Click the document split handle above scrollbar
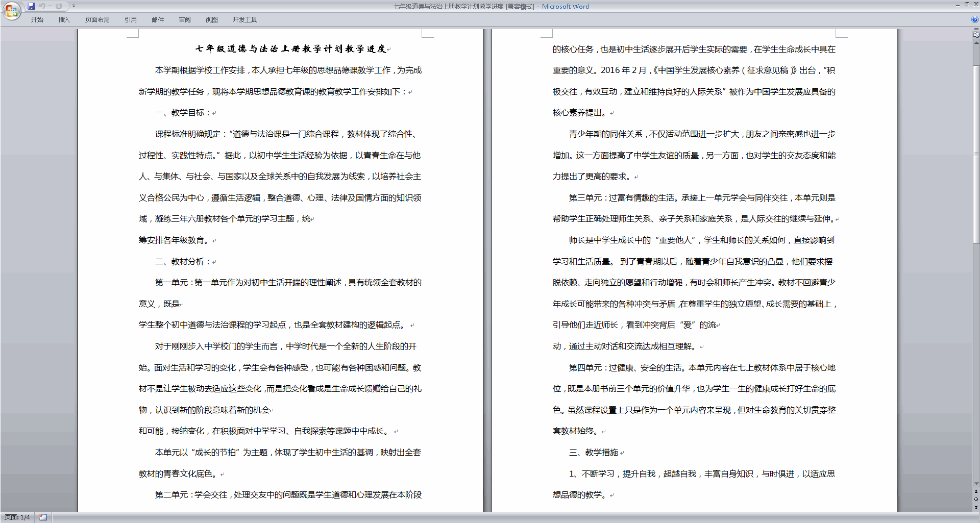This screenshot has width=980, height=523. [976, 30]
